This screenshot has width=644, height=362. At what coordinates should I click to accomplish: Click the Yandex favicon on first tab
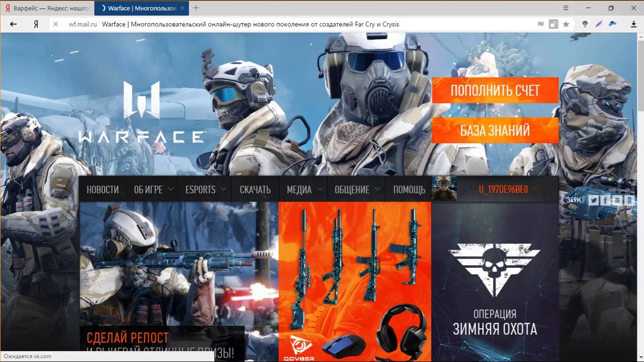click(x=8, y=8)
